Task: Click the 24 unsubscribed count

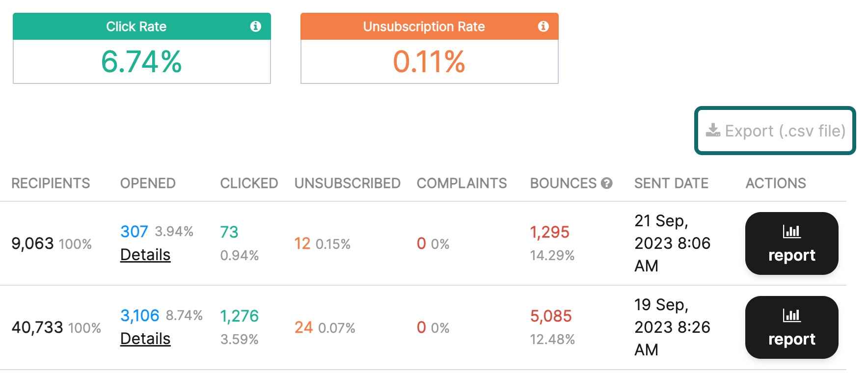Action: click(303, 327)
